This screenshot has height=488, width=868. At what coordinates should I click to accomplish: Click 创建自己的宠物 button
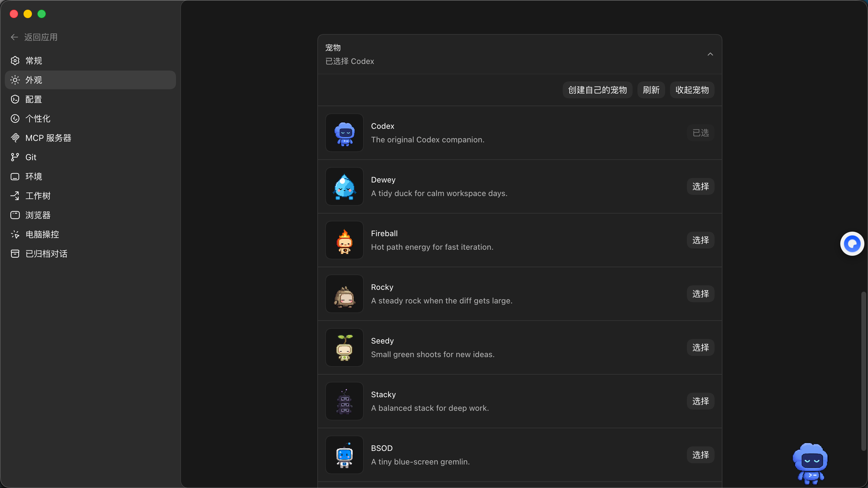pyautogui.click(x=597, y=90)
